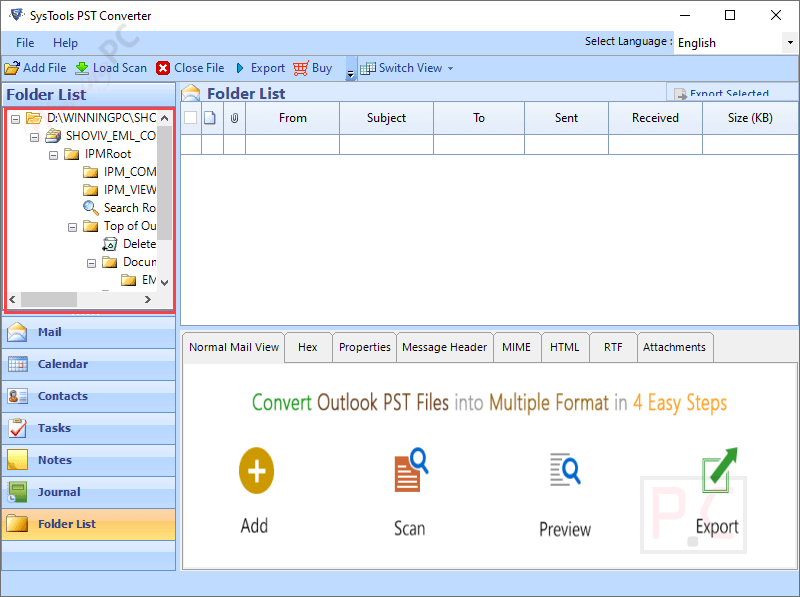Open the Contacts card icon

point(17,396)
